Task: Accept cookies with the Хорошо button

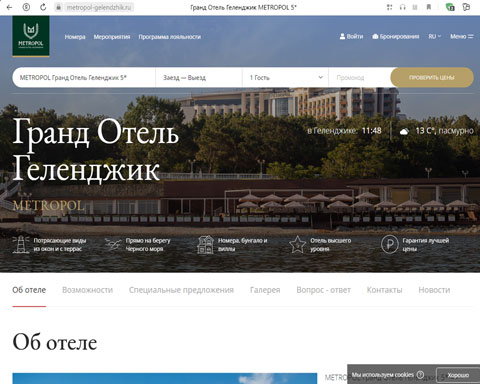Action: coord(458,375)
